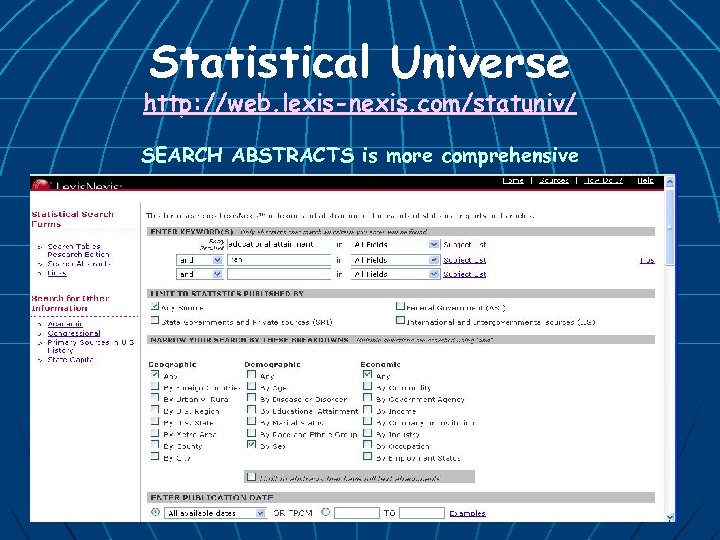Open the third row Subject List link
This screenshot has width=720, height=540.
click(x=464, y=274)
